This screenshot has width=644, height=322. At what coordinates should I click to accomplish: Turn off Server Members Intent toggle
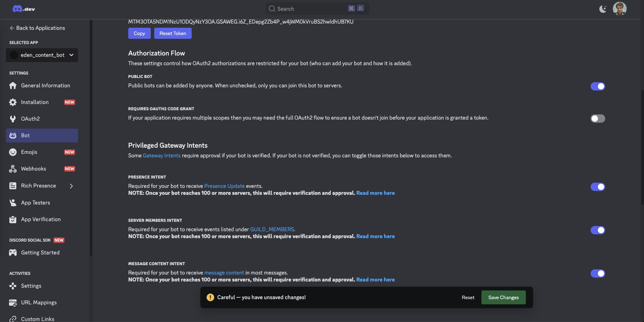[x=598, y=230]
